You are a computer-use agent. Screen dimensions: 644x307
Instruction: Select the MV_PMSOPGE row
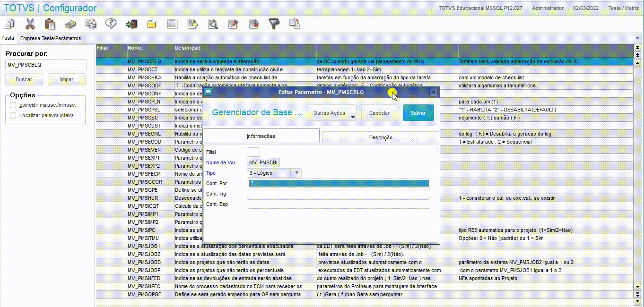pos(365,294)
